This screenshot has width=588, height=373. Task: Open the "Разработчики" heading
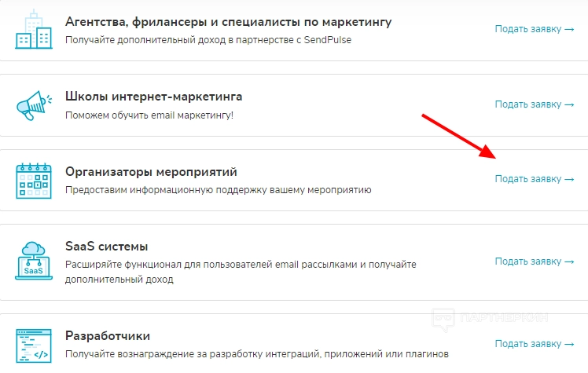coord(108,336)
